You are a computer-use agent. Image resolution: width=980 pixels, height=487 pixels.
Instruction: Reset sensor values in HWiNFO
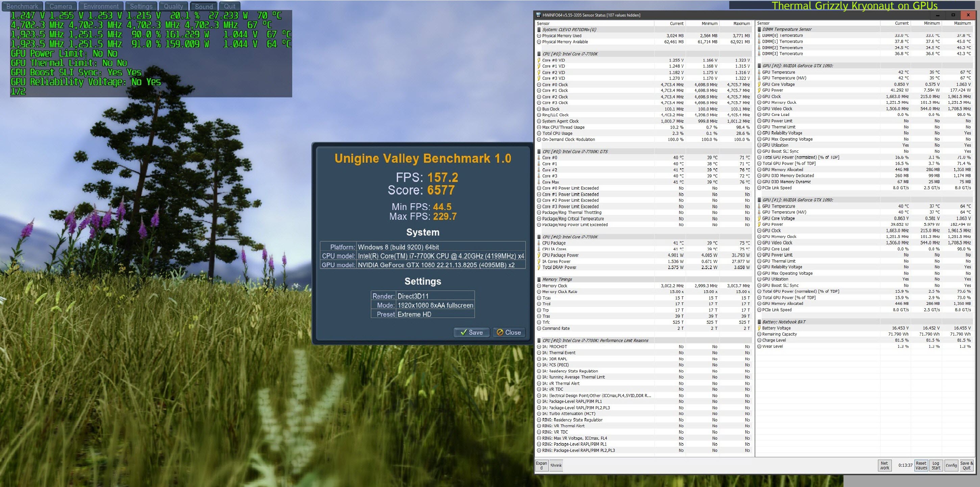[x=921, y=465]
